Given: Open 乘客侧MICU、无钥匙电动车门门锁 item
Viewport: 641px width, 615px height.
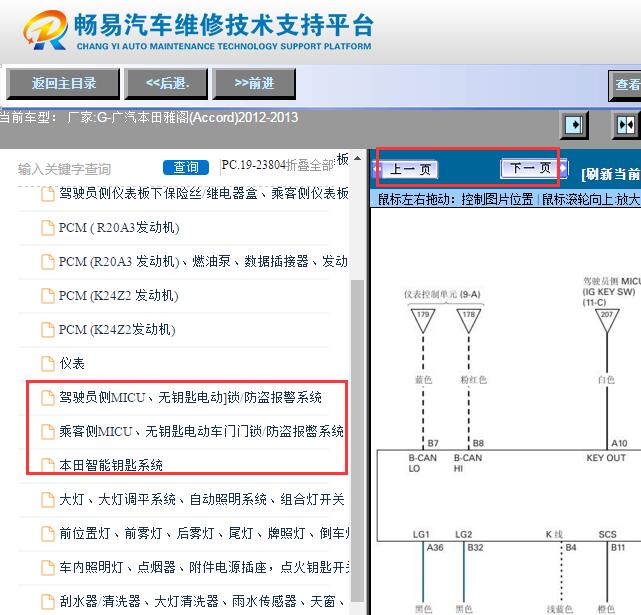Looking at the screenshot, I should 201,431.
